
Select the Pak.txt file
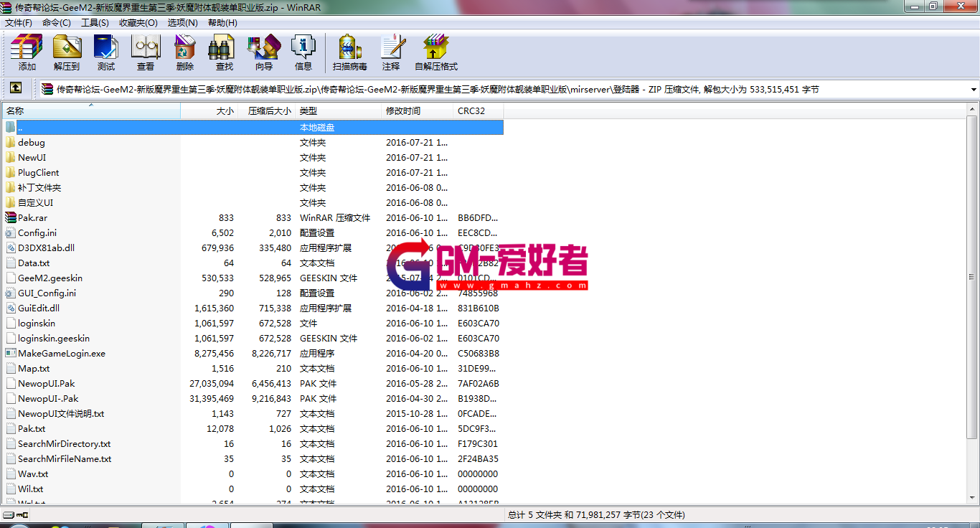(32, 428)
